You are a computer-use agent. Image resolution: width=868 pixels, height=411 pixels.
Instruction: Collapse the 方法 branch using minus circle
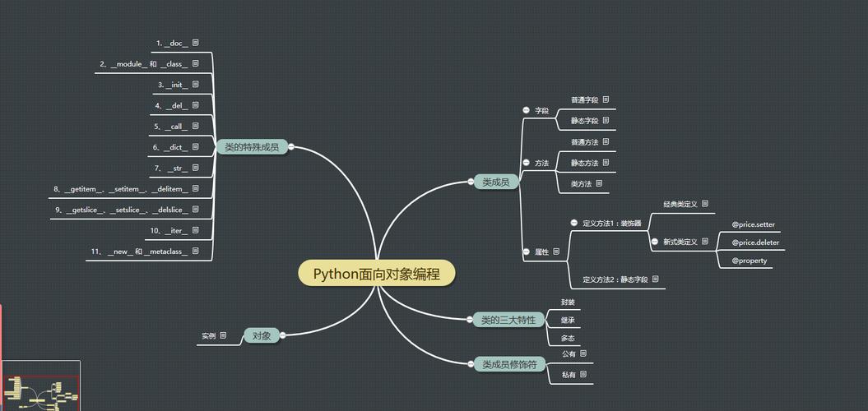coord(526,163)
